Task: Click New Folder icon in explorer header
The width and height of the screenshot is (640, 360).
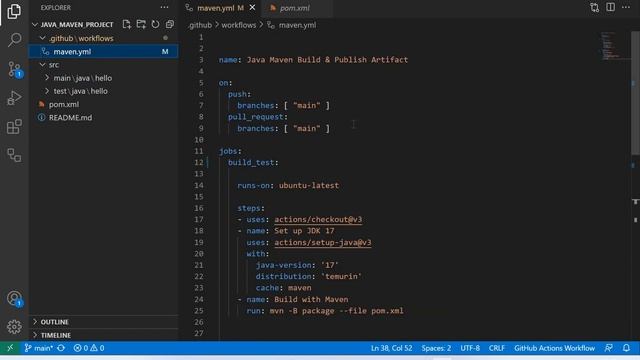Action: [141, 24]
